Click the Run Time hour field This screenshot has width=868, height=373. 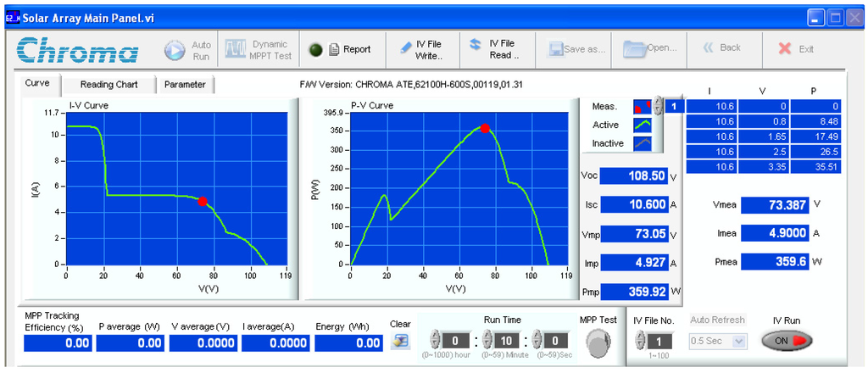click(x=455, y=341)
